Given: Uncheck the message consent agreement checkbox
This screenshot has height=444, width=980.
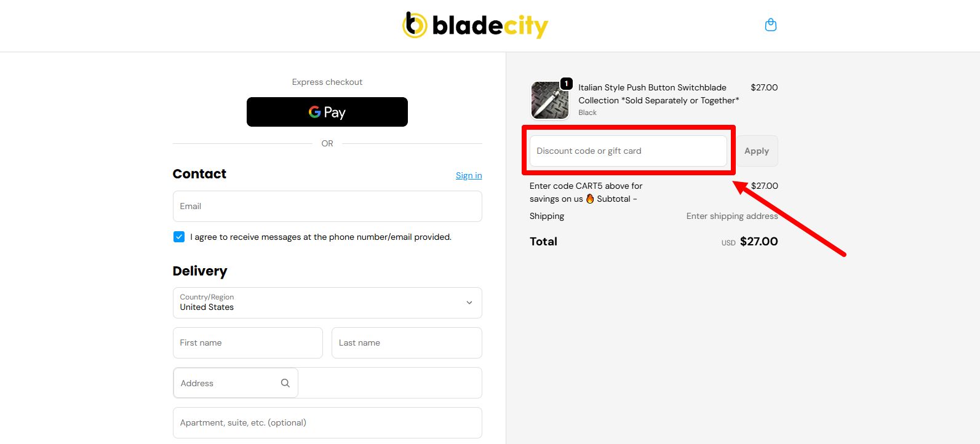Looking at the screenshot, I should (x=178, y=236).
